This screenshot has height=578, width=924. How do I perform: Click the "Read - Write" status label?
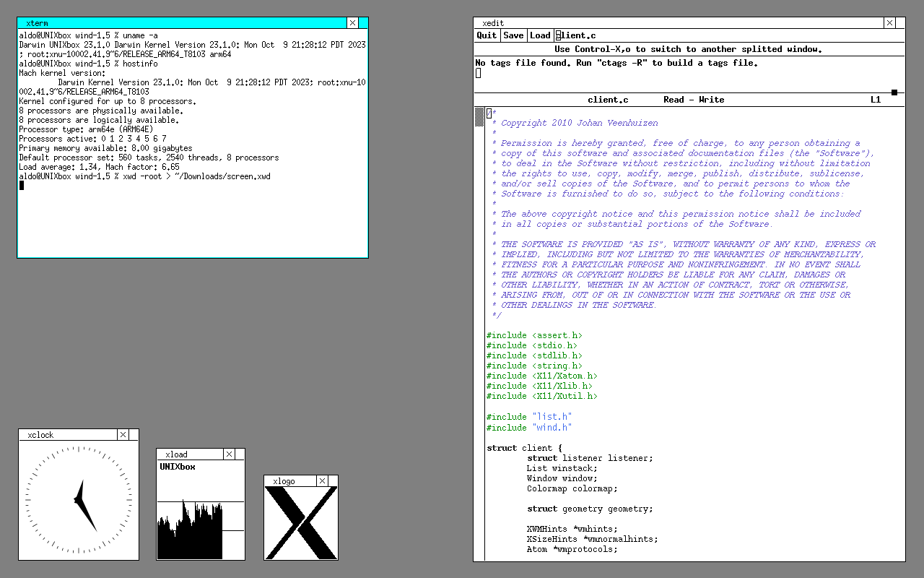pos(693,100)
